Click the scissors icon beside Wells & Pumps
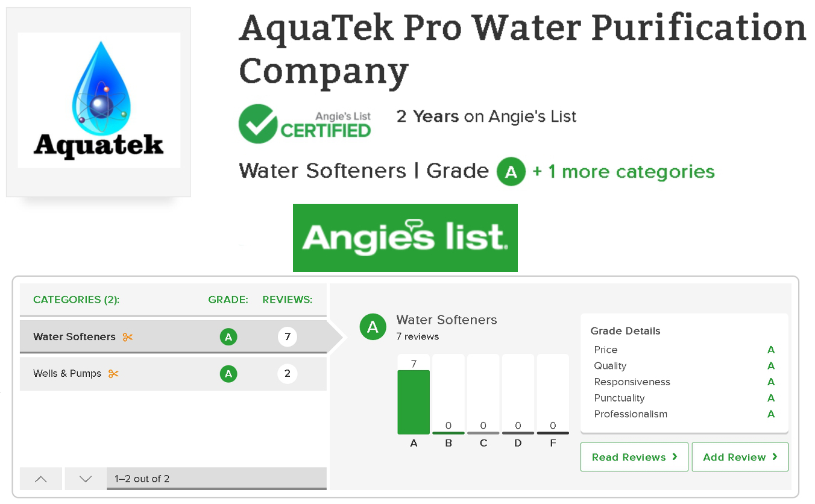The image size is (815, 504). 113,374
